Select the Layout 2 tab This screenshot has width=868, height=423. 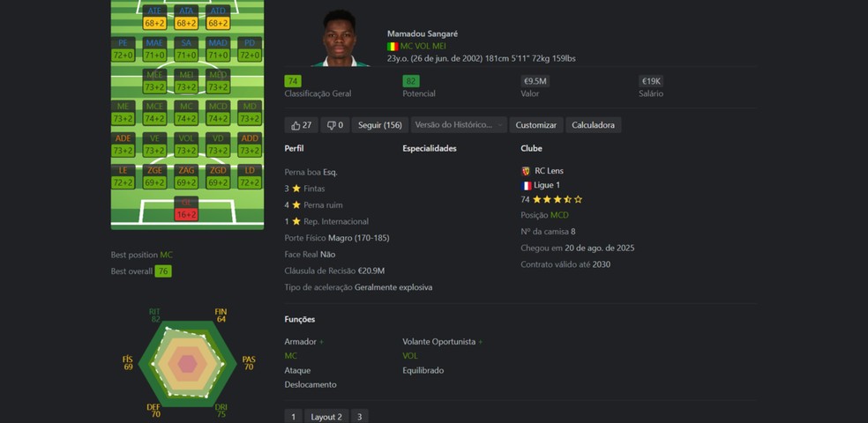(x=326, y=416)
